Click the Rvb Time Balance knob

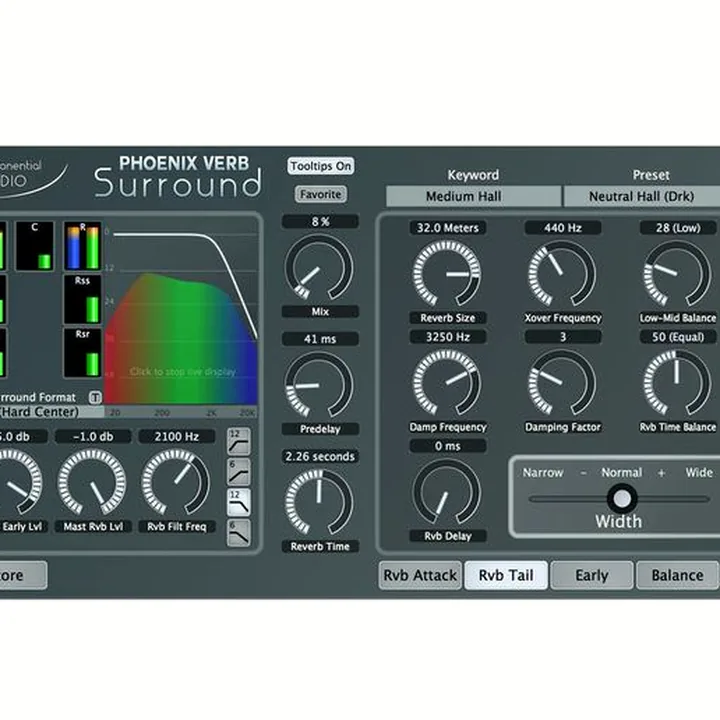[x=677, y=383]
